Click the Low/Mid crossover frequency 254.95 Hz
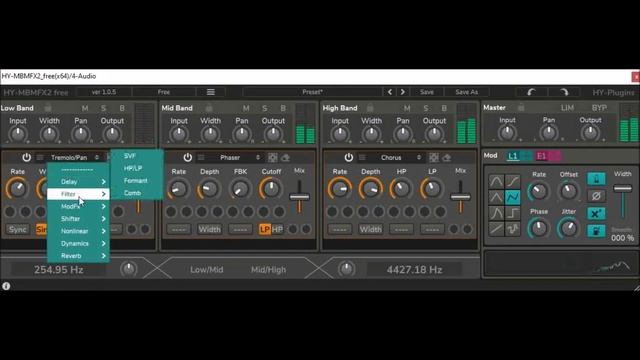This screenshot has height=360, width=640. 59,270
